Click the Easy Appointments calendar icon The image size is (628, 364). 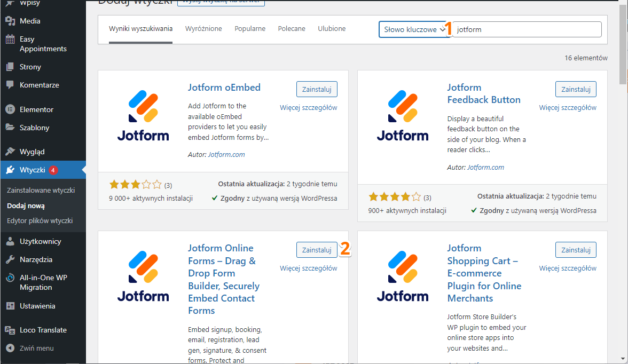(11, 39)
